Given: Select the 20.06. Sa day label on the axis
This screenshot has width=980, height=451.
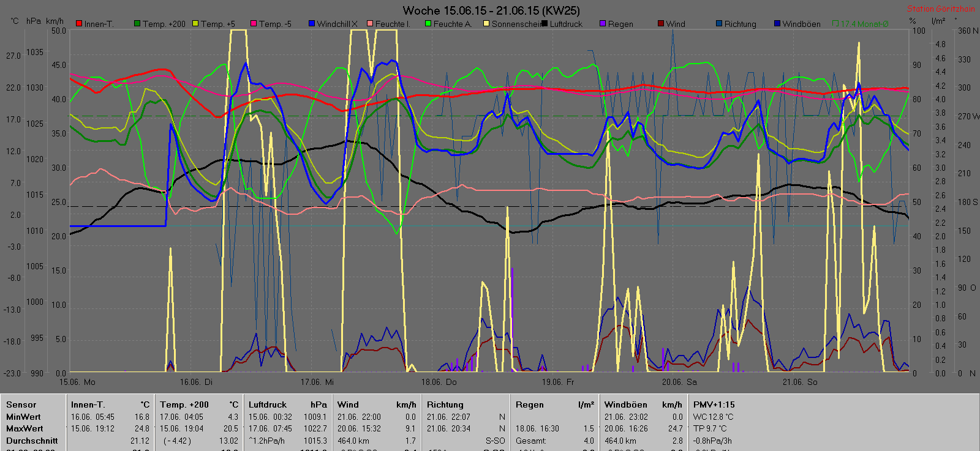Looking at the screenshot, I should pos(679,382).
